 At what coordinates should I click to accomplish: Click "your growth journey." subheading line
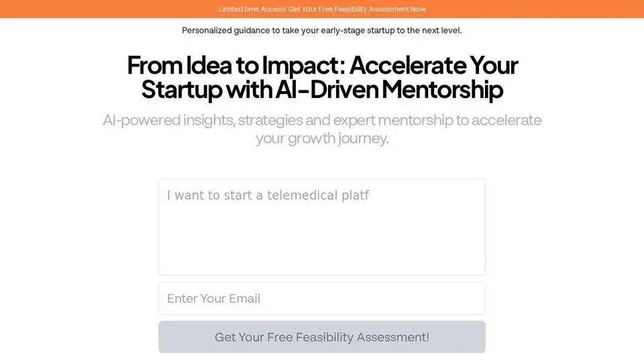tap(322, 139)
